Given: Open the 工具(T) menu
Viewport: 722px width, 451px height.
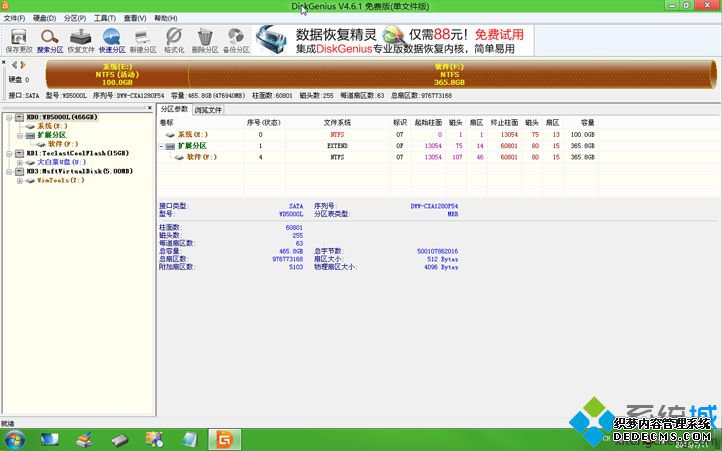Looking at the screenshot, I should tap(105, 18).
